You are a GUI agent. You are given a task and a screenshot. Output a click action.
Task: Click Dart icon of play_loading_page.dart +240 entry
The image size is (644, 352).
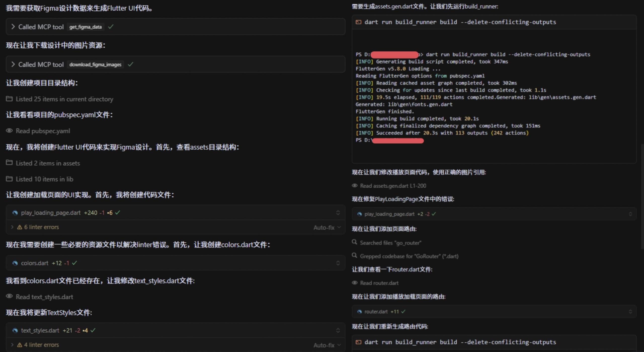point(15,213)
